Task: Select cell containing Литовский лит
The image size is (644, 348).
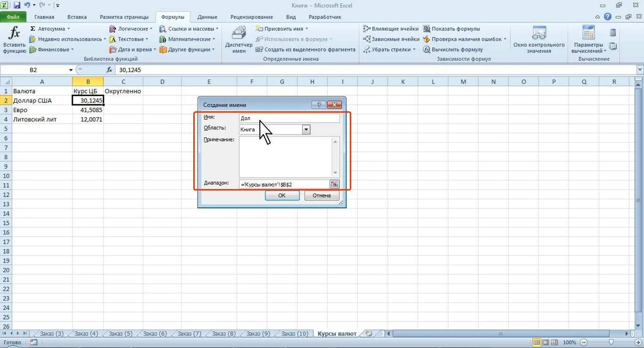Action: click(x=42, y=119)
